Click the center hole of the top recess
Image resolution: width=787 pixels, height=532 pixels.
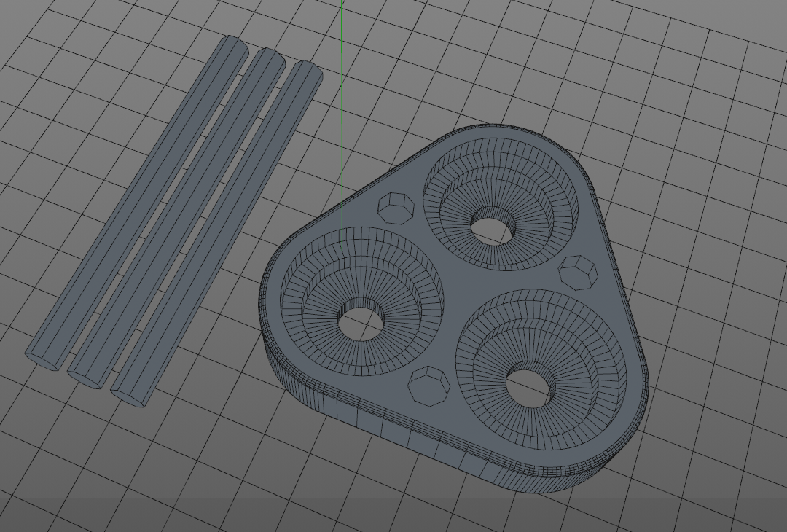coord(493,226)
